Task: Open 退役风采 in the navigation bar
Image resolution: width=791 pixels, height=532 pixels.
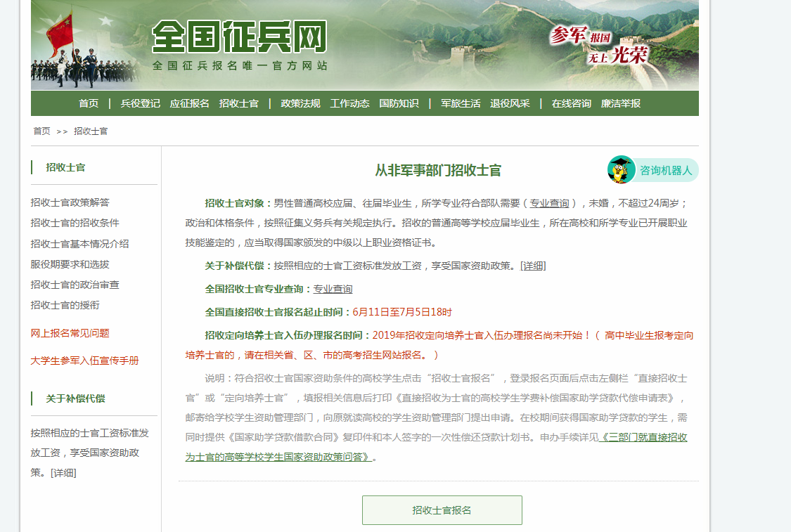Action: (x=510, y=103)
